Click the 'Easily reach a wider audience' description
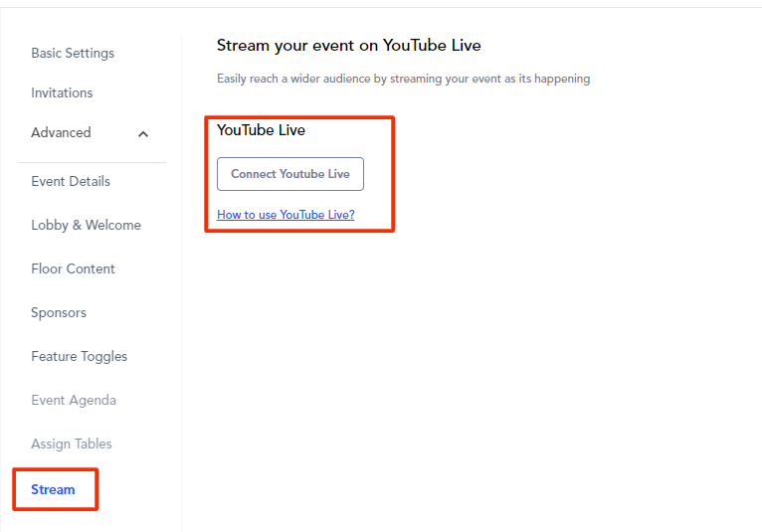The height and width of the screenshot is (532, 762). pyautogui.click(x=403, y=79)
